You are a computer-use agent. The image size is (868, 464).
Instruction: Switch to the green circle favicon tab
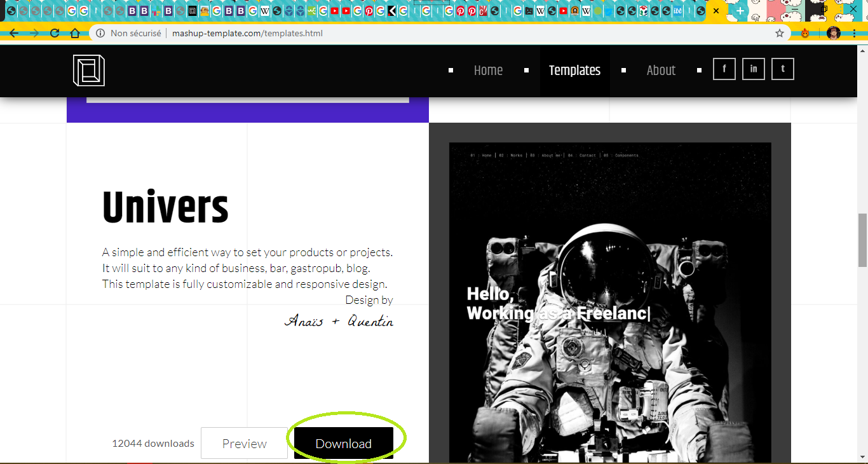point(597,11)
